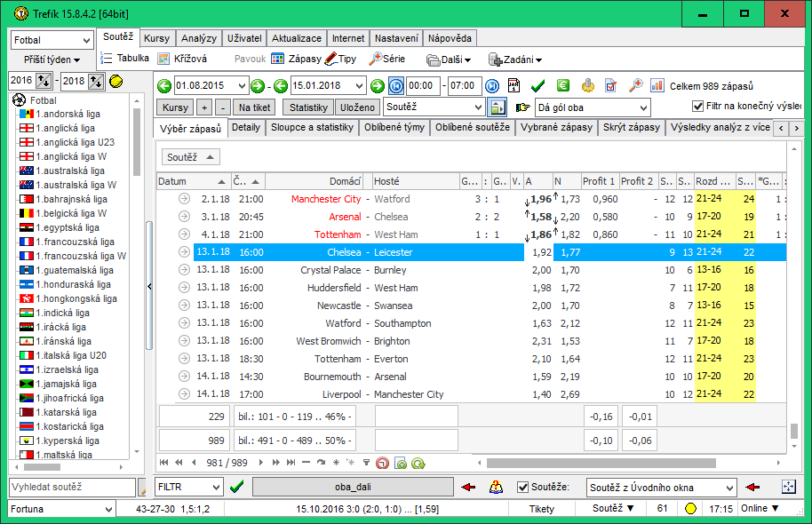Toggle round marker for Crystal Palace - Burnley row
This screenshot has height=524, width=812.
pos(184,270)
